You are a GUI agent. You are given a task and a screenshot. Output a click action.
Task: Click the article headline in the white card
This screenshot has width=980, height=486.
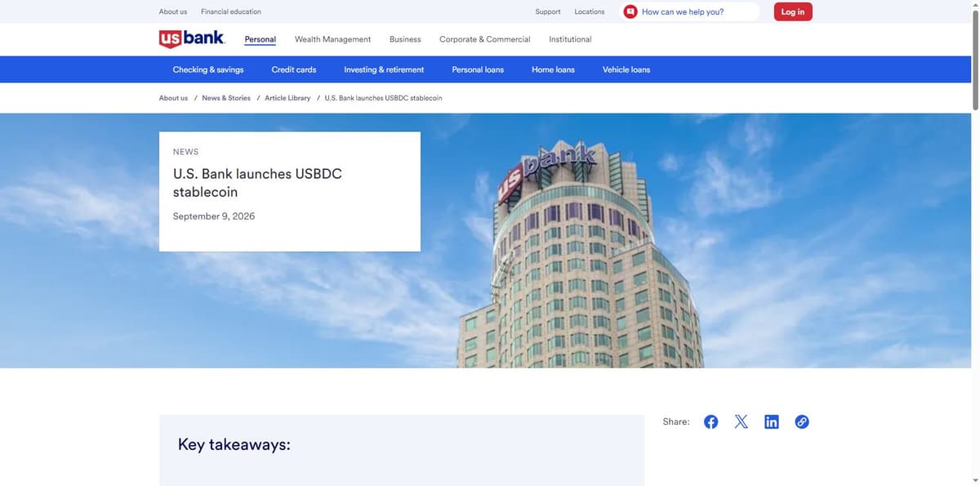[x=257, y=183]
